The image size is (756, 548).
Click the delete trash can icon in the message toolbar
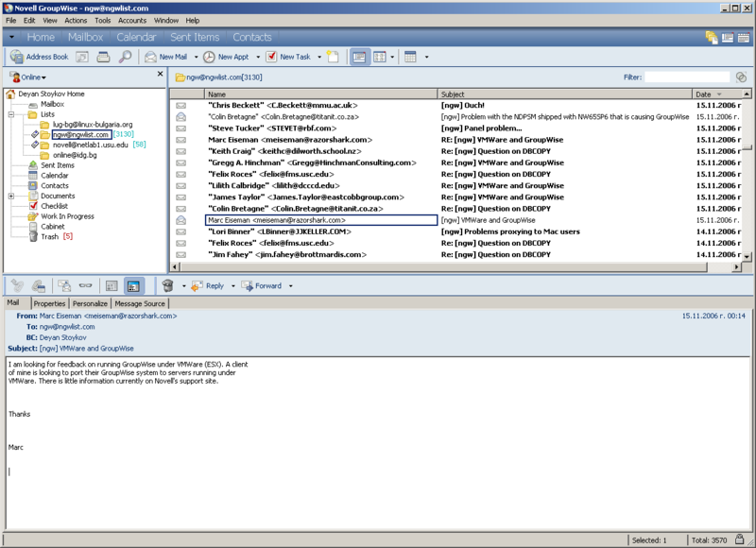(168, 285)
